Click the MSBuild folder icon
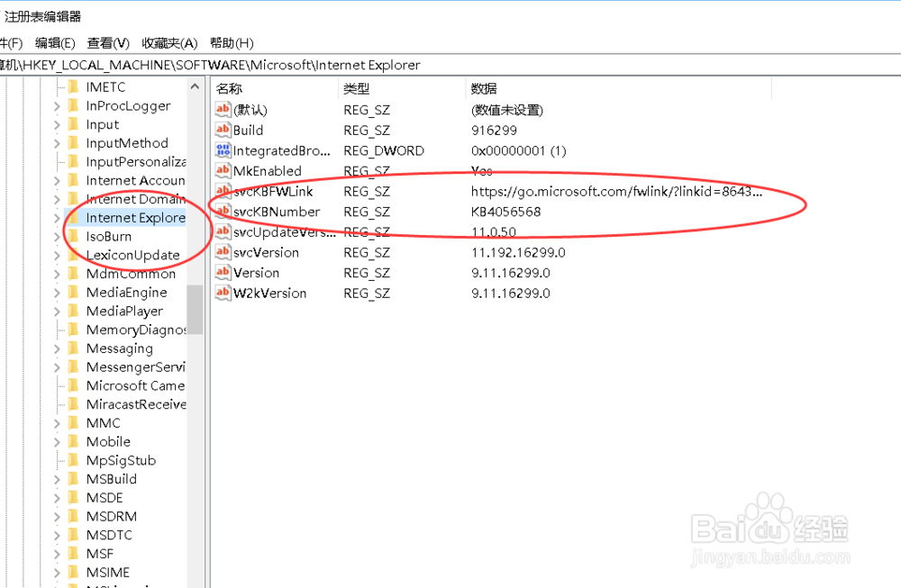 click(73, 479)
